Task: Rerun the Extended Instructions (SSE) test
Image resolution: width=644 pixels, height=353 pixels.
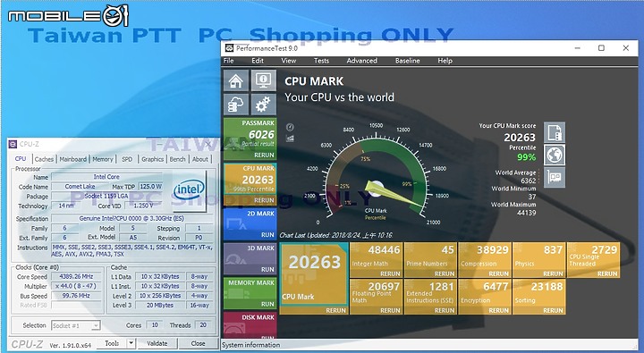Action: pyautogui.click(x=445, y=311)
